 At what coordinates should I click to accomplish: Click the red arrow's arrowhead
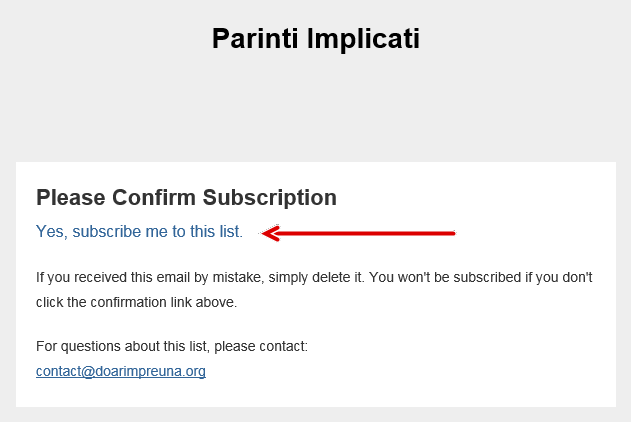click(270, 234)
